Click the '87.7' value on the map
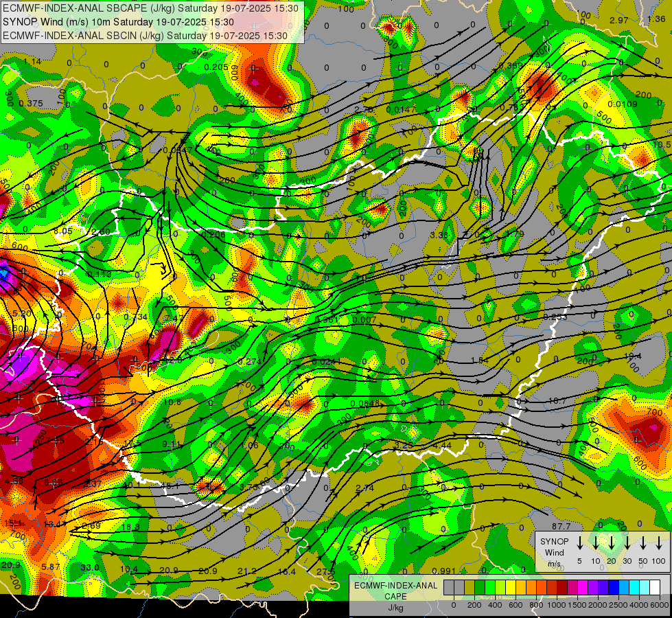This screenshot has height=618, width=672. coord(561,526)
